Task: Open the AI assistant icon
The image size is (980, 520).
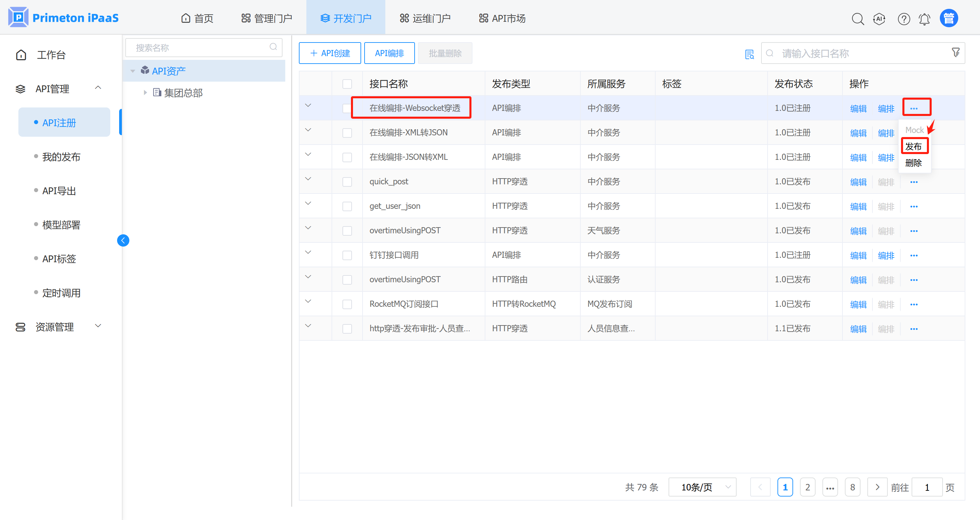Action: coord(879,19)
